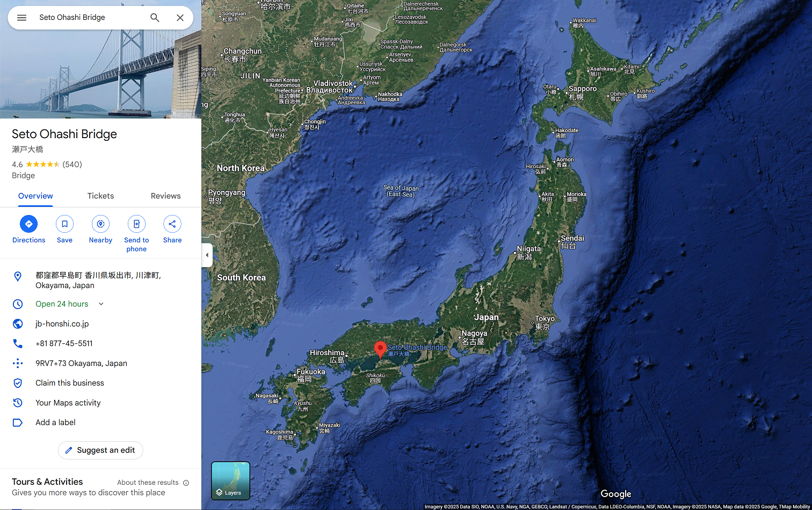Click the Changchun label on map
812x510 pixels.
click(243, 55)
